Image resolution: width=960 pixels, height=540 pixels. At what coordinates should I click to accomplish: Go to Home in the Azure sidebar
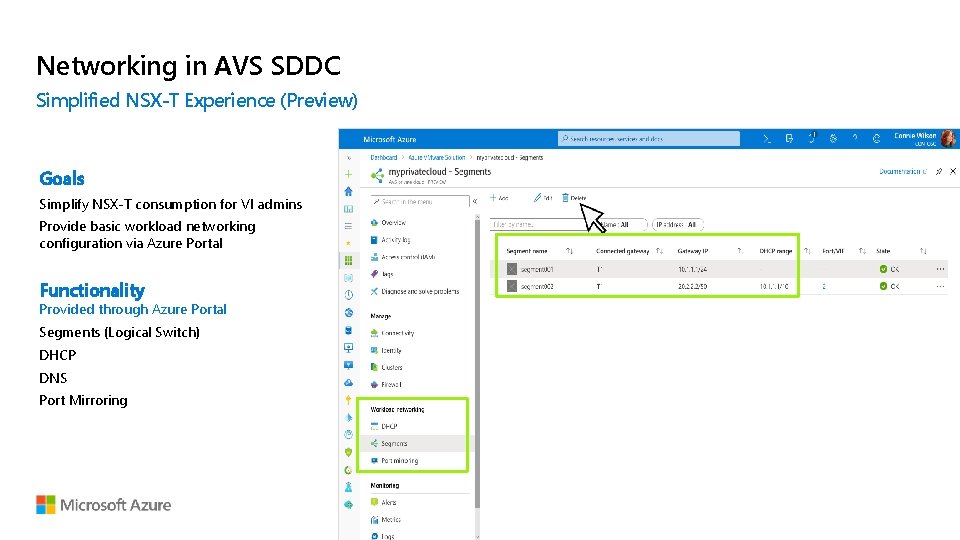click(x=348, y=192)
